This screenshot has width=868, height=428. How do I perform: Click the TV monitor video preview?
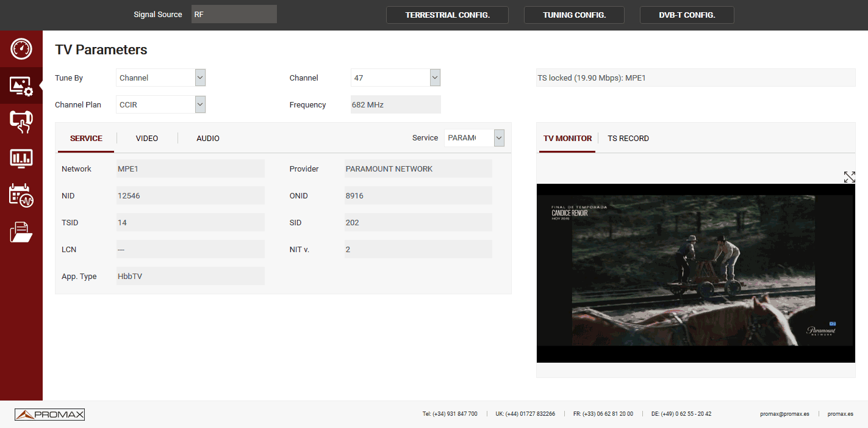coord(696,273)
